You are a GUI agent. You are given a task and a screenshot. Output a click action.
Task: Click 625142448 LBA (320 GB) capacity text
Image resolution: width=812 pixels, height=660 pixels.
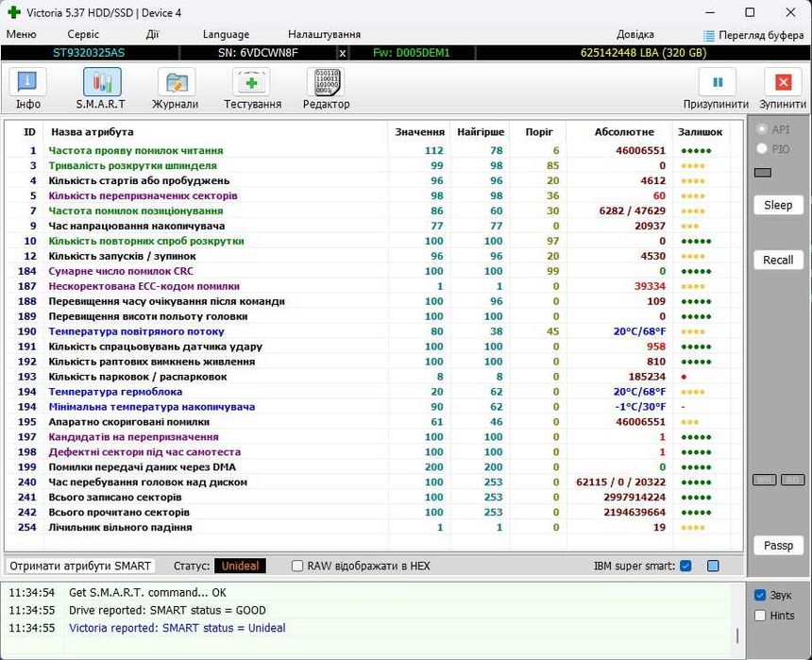coord(643,53)
